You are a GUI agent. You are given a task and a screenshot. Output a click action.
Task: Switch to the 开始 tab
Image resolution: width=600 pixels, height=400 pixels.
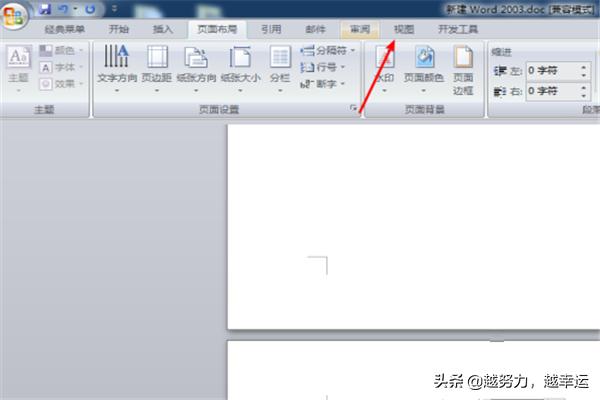tap(118, 29)
